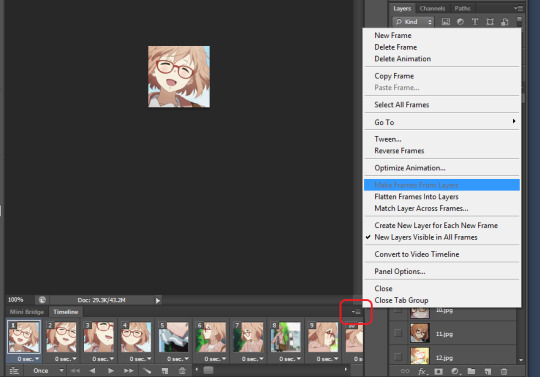Click the shape layer filter icon

click(490, 22)
